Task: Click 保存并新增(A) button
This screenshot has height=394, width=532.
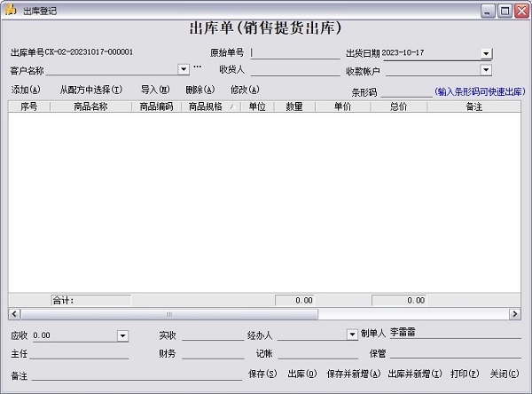Action: [354, 374]
